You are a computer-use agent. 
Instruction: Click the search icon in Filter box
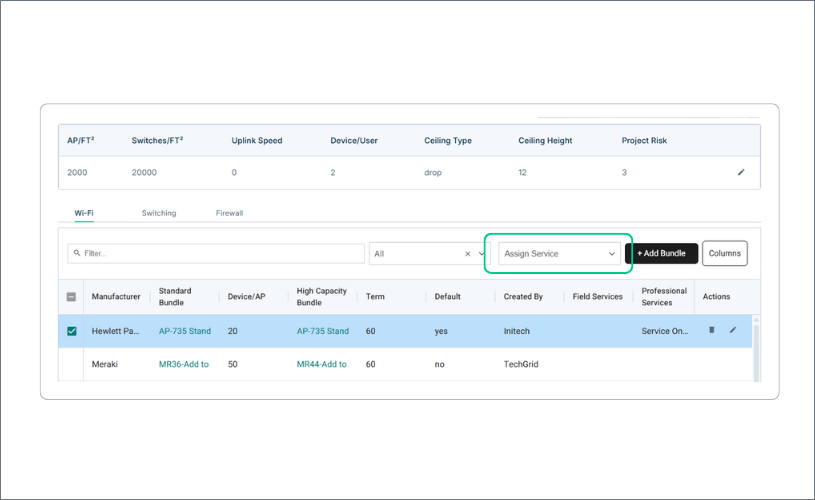click(x=77, y=253)
